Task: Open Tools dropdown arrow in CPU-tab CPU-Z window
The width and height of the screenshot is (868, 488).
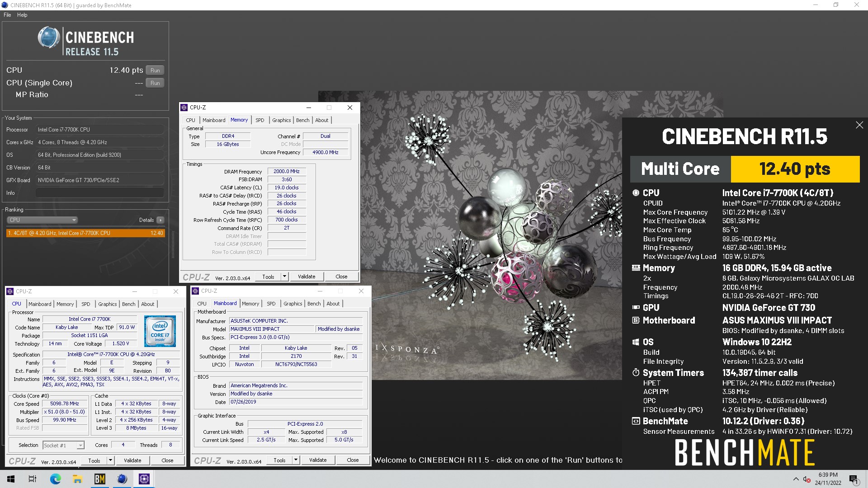Action: [110, 460]
